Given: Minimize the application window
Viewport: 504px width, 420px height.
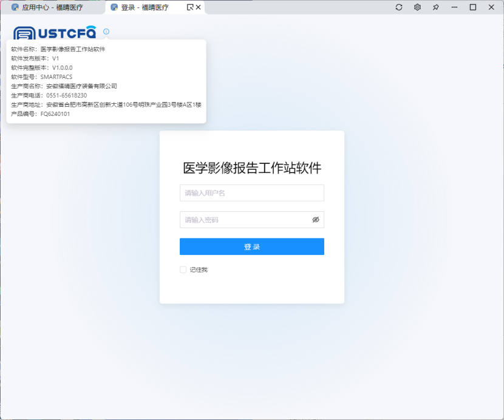Looking at the screenshot, I should coord(454,7).
